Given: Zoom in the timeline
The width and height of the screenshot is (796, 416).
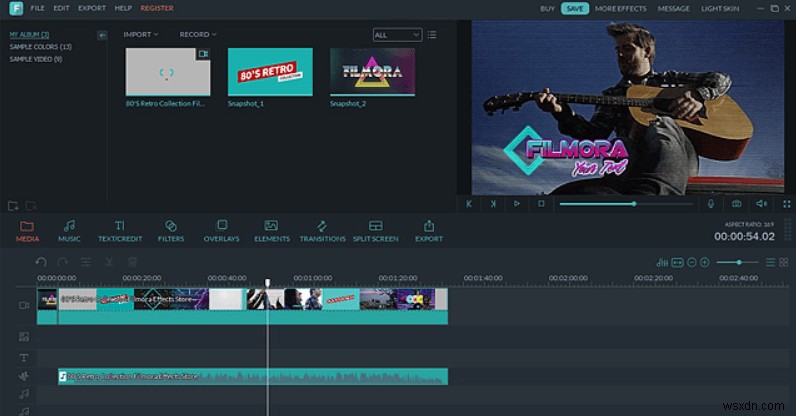Looking at the screenshot, I should click(x=705, y=263).
